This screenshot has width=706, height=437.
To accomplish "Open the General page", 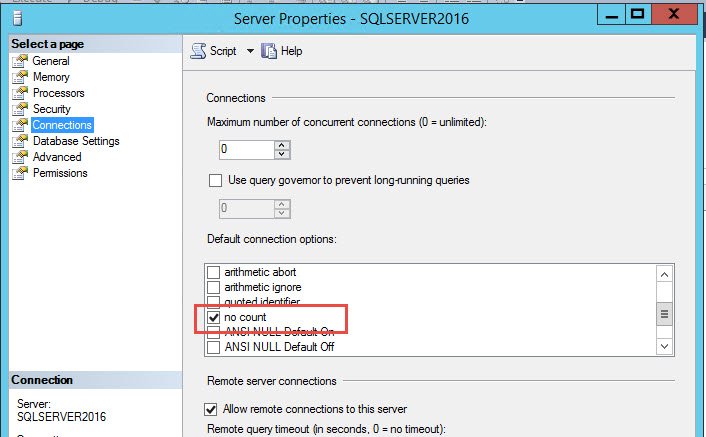I will click(x=51, y=61).
